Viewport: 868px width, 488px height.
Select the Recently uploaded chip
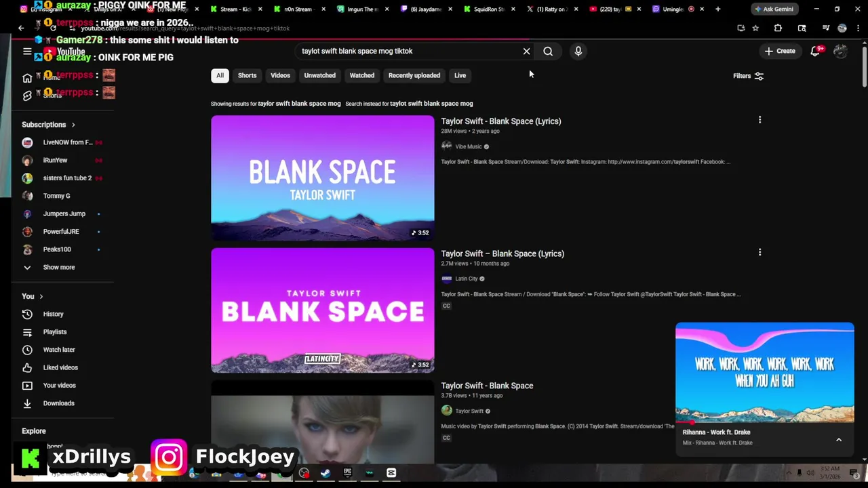(x=414, y=75)
